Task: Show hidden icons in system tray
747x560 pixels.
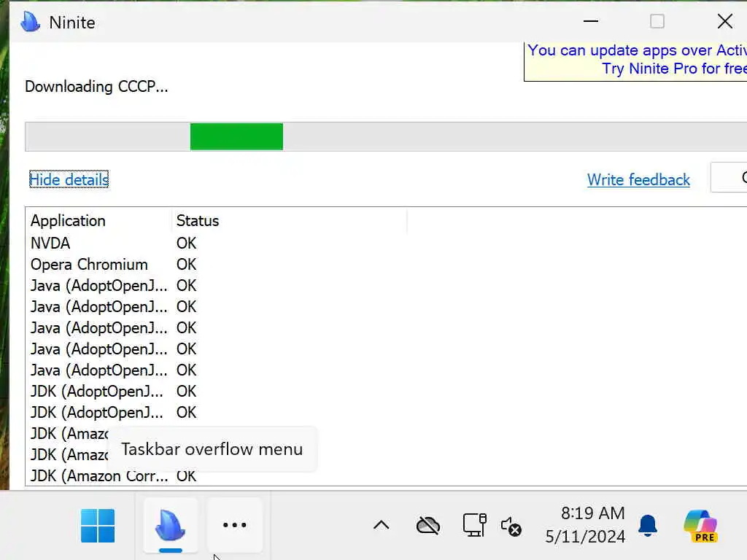Action: tap(381, 525)
